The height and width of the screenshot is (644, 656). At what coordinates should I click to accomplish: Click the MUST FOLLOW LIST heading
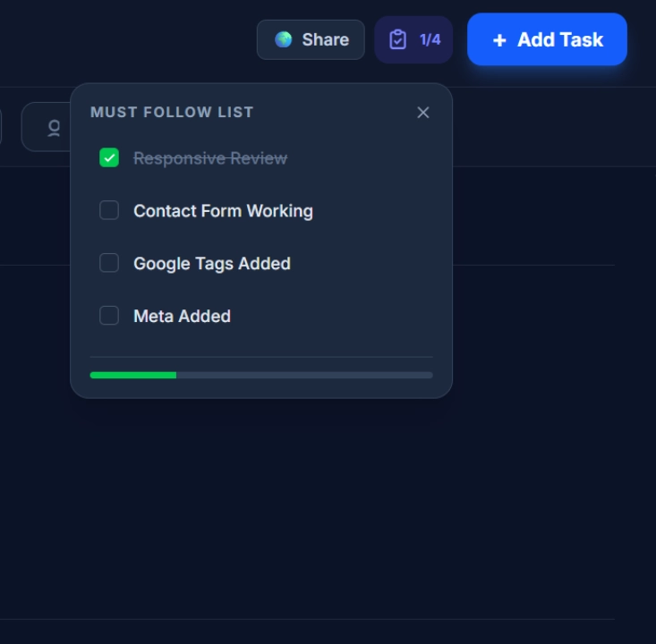coord(172,112)
